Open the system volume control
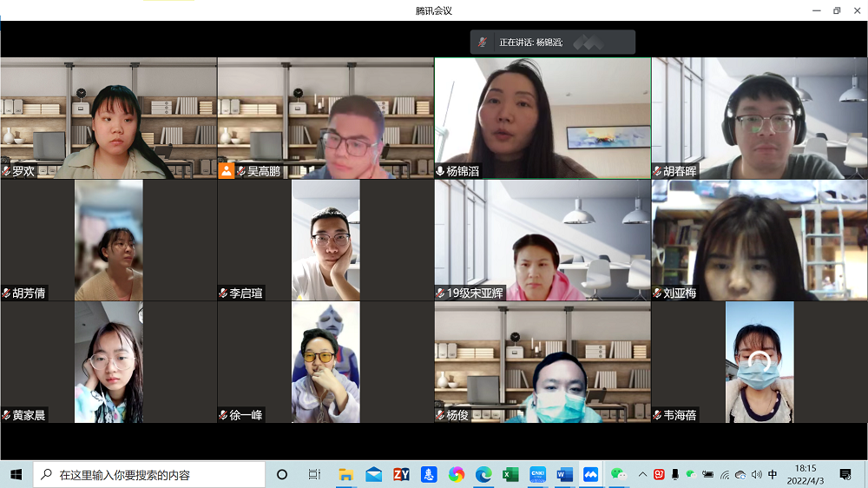The width and height of the screenshot is (868, 488). click(x=756, y=474)
